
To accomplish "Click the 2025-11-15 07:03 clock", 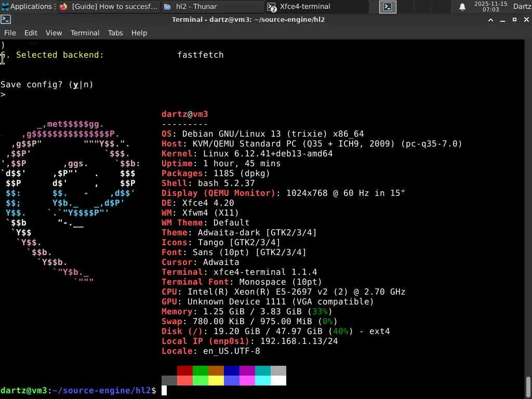I will (490, 6).
